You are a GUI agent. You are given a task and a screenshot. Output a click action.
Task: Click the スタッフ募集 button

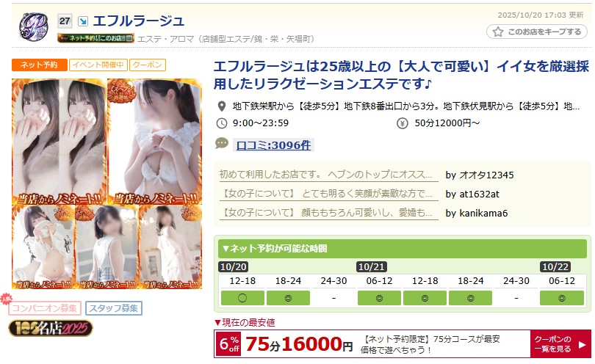click(114, 308)
